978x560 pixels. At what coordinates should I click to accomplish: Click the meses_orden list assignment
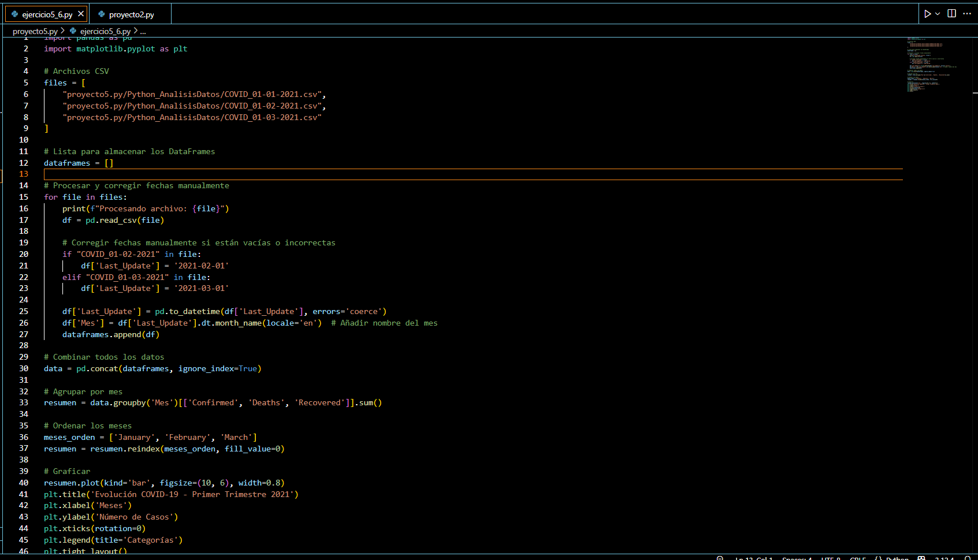click(150, 437)
